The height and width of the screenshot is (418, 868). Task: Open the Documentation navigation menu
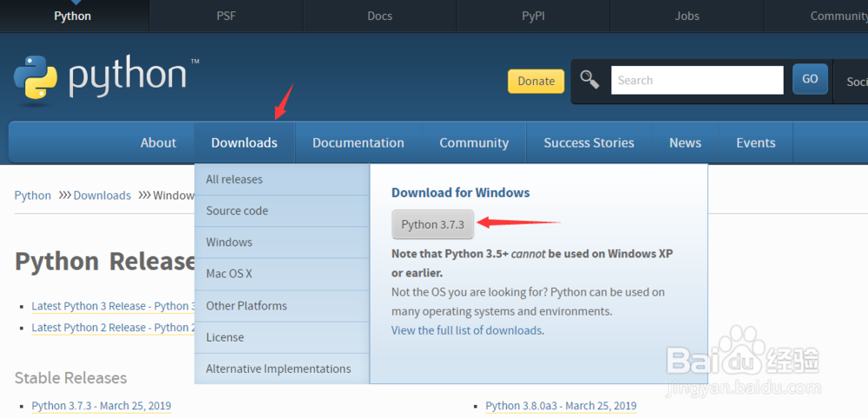358,142
